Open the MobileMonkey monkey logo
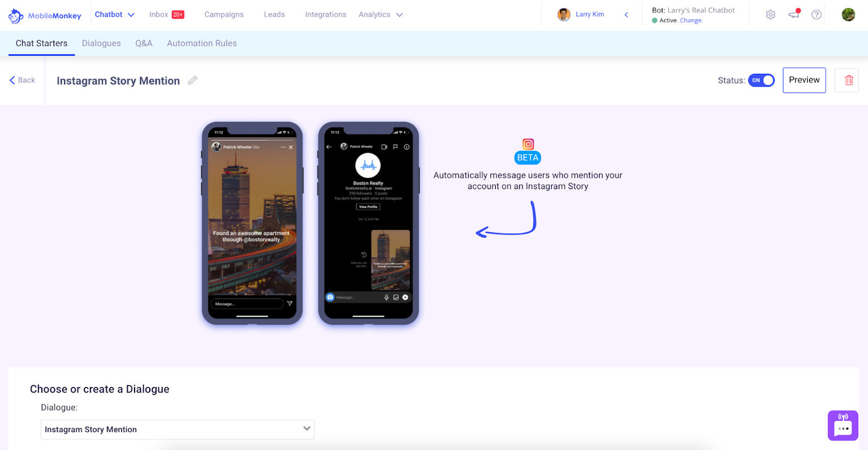 15,15
